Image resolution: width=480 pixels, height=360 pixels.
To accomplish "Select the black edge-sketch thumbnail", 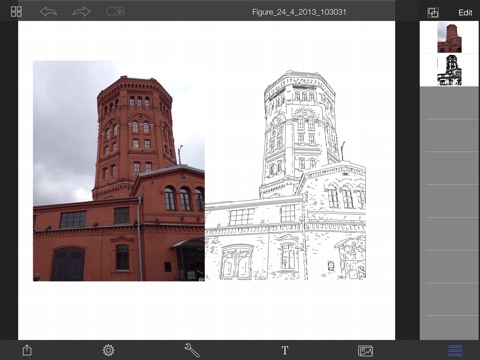I will click(x=449, y=70).
